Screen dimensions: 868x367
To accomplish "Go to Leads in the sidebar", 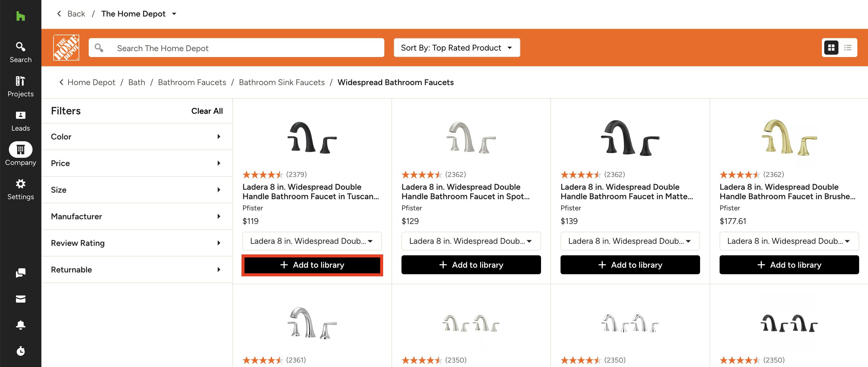I will [x=21, y=121].
